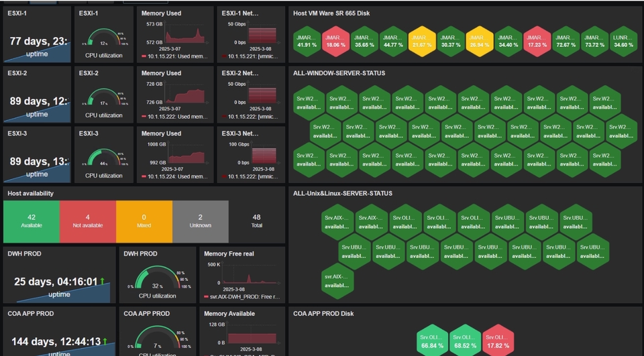Click the ESXI-2 Memory Used graph
The height and width of the screenshot is (356, 644).
point(176,95)
